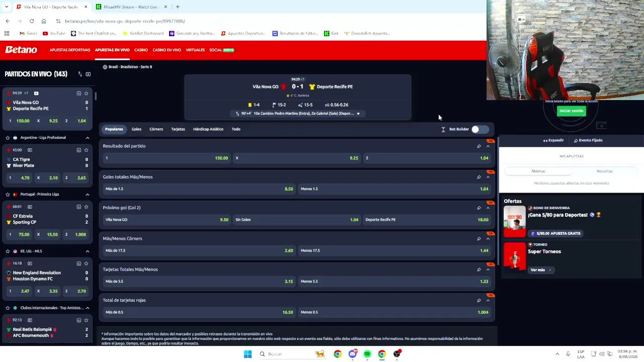Select Más de 17.5 corners odds 2.60
This screenshot has width=644, height=362.
199,250
